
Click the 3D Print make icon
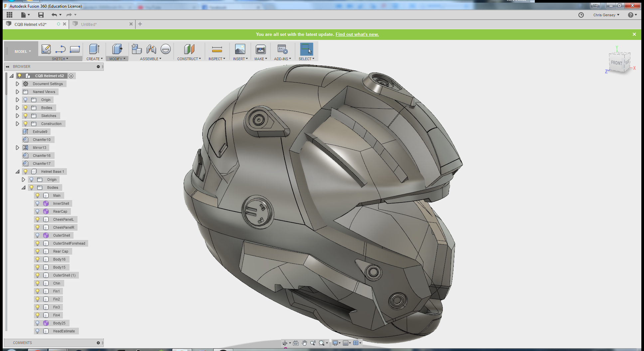pyautogui.click(x=260, y=49)
